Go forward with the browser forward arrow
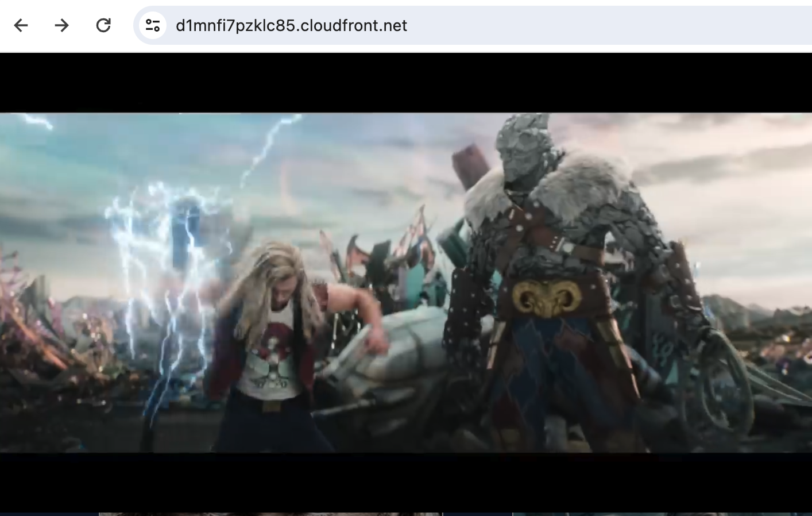The width and height of the screenshot is (812, 516). (x=62, y=25)
